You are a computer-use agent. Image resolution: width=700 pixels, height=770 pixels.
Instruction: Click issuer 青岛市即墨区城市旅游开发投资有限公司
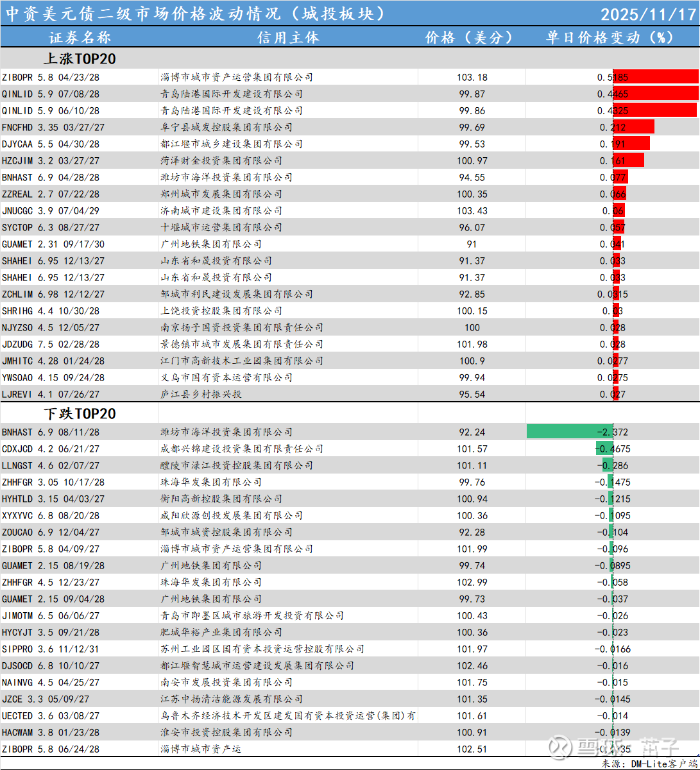pyautogui.click(x=252, y=615)
